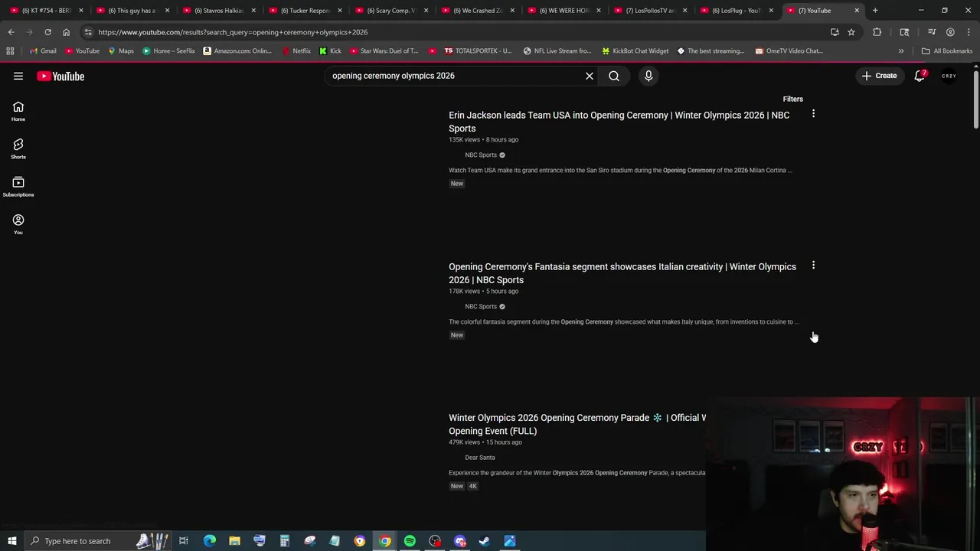Open Steam from the taskbar

pos(485,541)
